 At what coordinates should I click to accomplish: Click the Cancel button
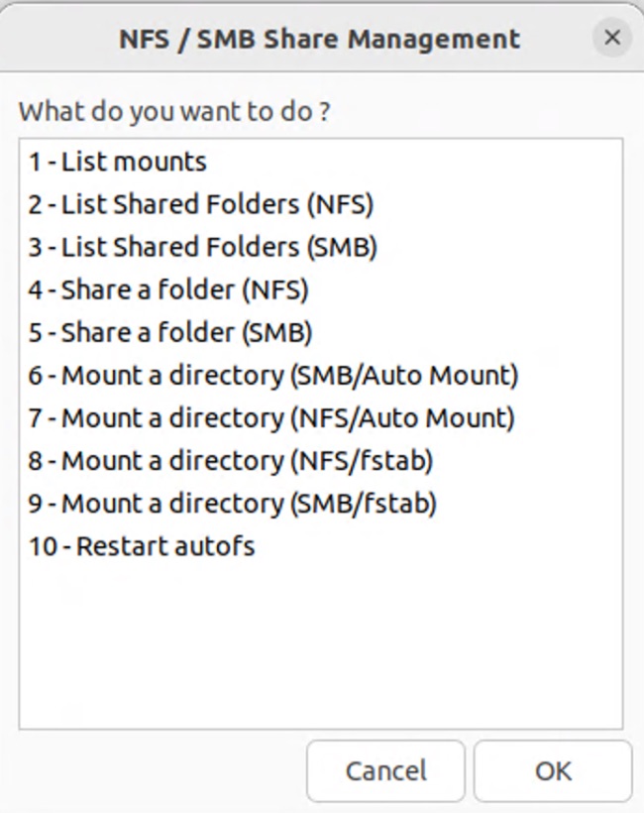pyautogui.click(x=385, y=770)
